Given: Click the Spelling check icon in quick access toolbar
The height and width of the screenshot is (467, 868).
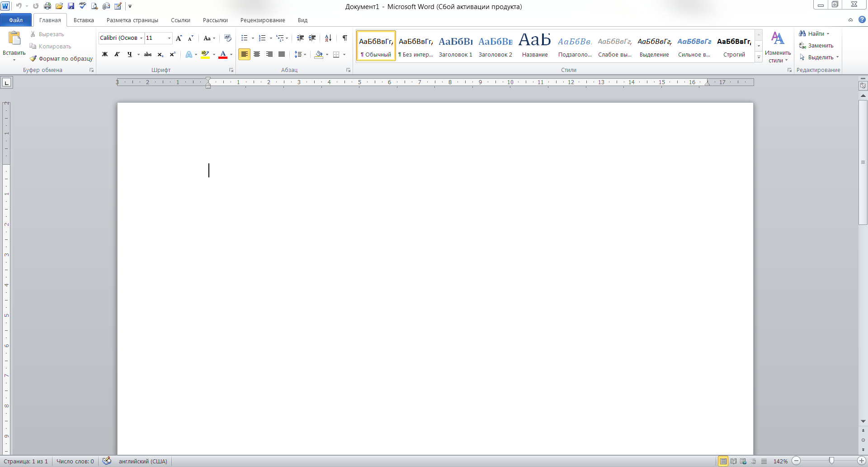Looking at the screenshot, I should pos(83,6).
